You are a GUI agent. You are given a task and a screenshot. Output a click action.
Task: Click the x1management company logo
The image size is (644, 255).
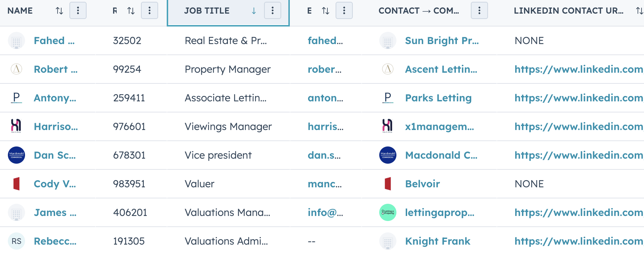(x=388, y=126)
